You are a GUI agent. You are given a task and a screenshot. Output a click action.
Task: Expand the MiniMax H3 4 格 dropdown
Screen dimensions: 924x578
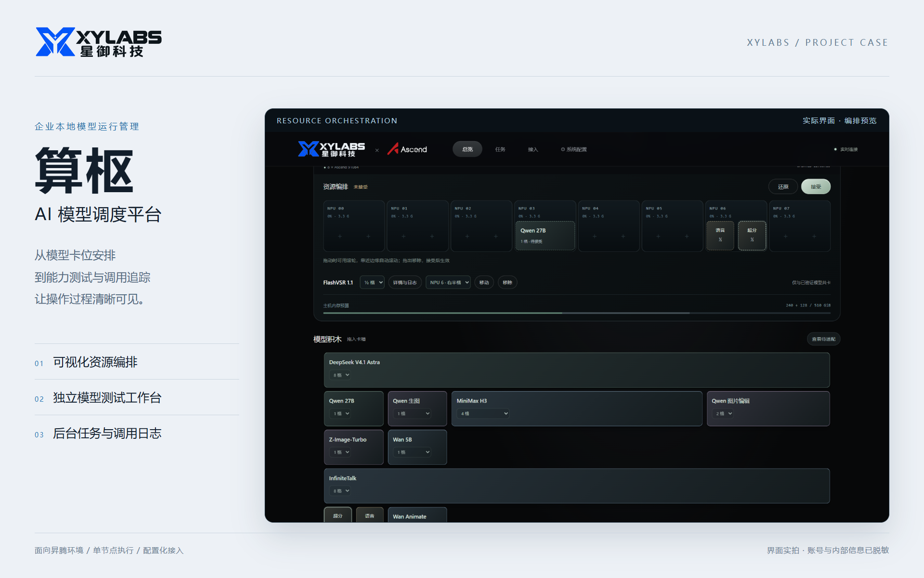click(x=483, y=414)
